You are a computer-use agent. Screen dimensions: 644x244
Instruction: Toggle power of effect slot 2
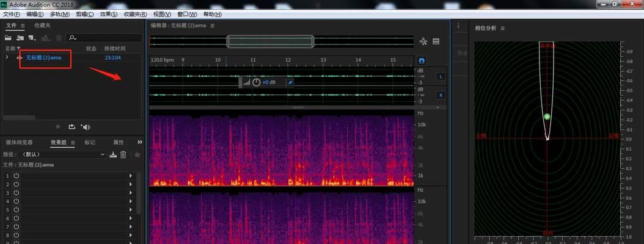click(x=16, y=184)
